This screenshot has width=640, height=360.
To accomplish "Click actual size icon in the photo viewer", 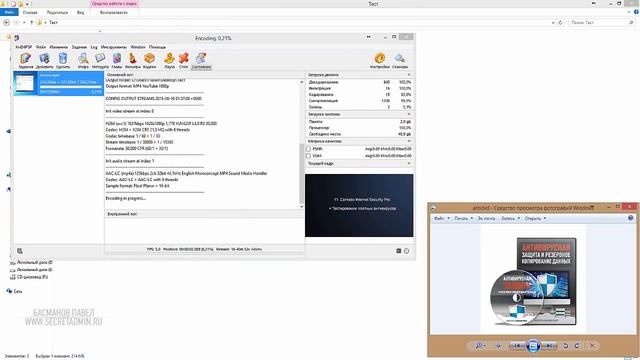I will (x=498, y=346).
